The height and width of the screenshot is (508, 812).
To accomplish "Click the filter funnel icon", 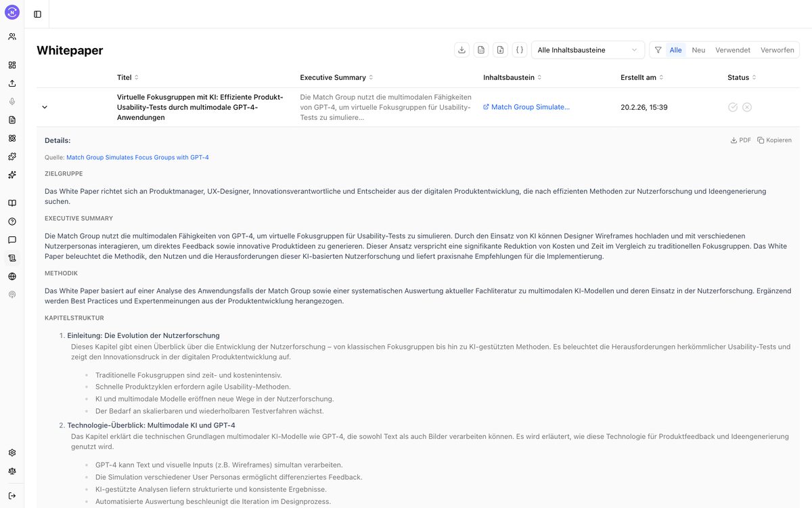I will point(658,50).
